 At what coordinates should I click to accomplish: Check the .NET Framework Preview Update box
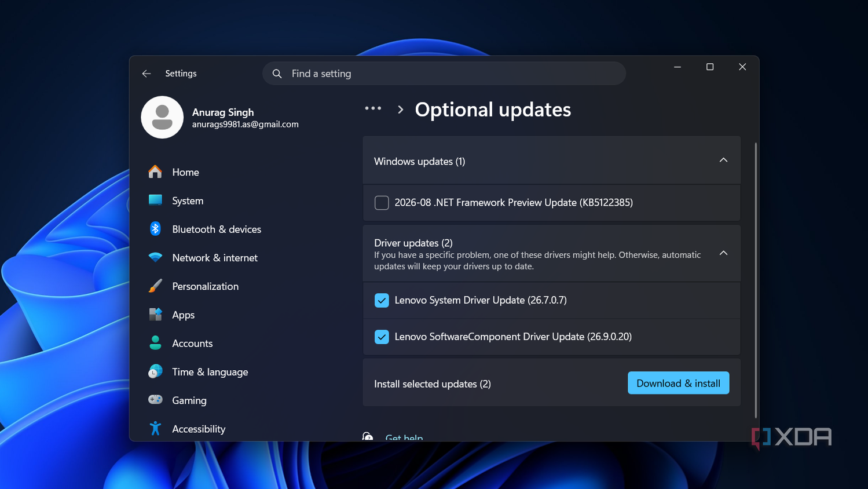pos(382,203)
